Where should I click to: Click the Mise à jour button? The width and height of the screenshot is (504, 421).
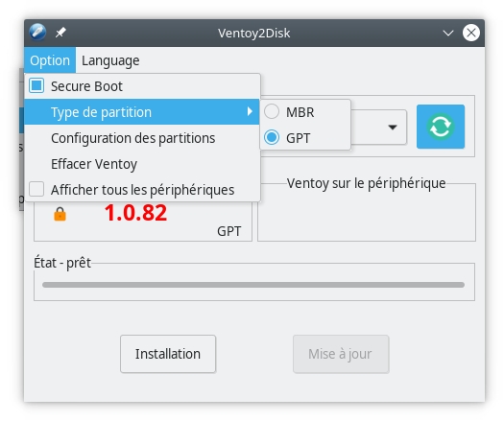(341, 354)
